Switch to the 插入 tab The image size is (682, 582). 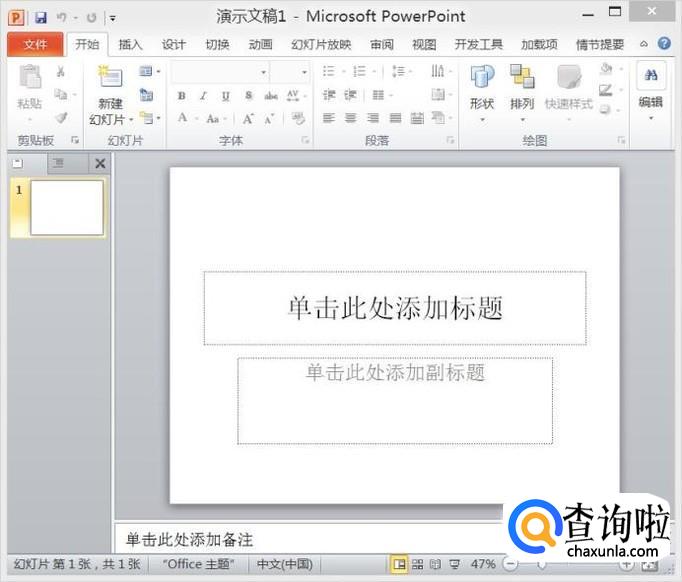click(130, 44)
